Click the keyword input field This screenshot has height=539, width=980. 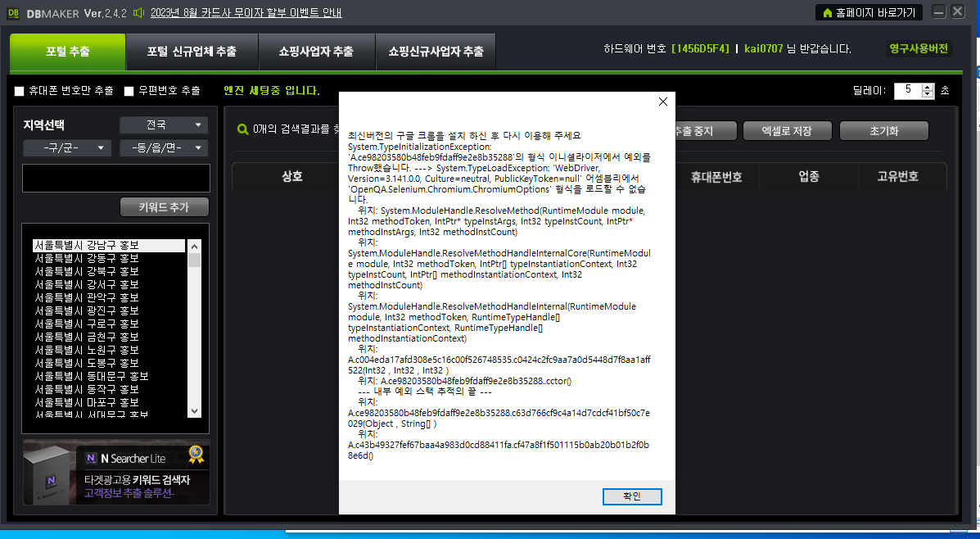[x=115, y=178]
